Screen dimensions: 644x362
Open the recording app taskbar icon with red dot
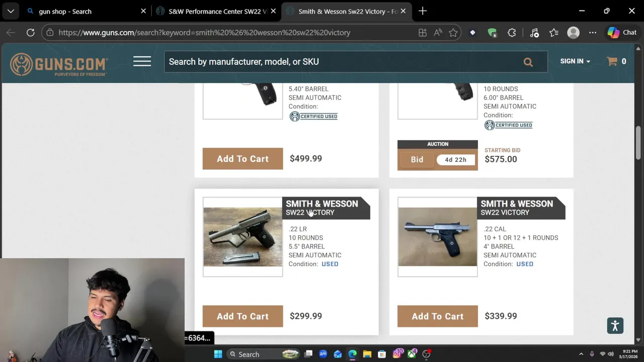427,354
